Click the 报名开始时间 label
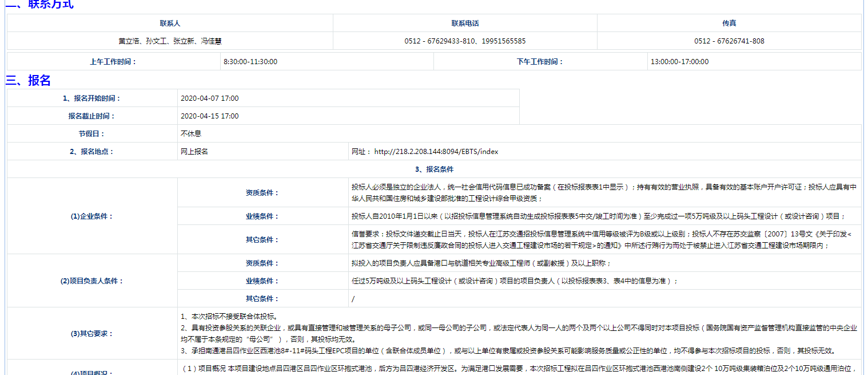Screen dimensions: 868x375 [92, 98]
